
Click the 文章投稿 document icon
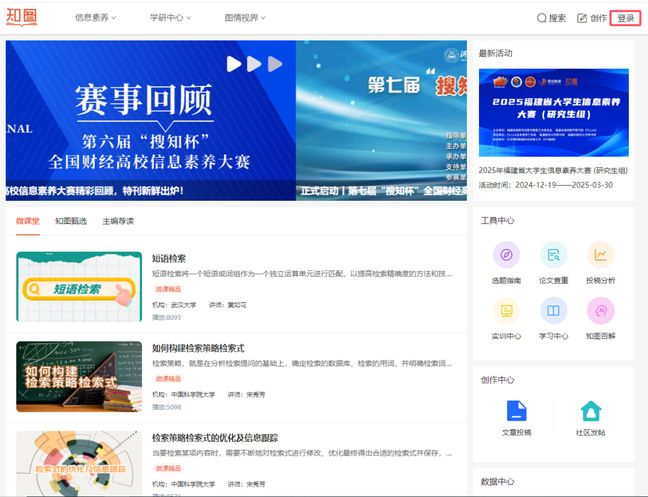[x=516, y=411]
